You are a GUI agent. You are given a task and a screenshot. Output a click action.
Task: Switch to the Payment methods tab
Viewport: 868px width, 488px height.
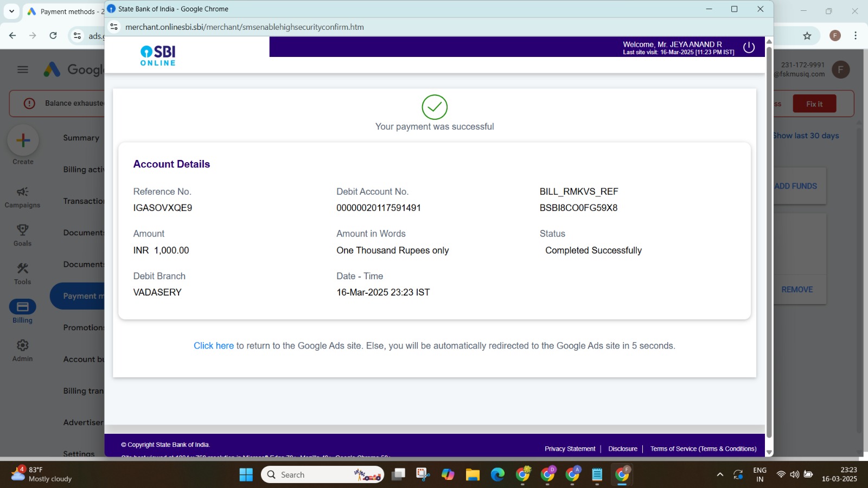coord(65,11)
